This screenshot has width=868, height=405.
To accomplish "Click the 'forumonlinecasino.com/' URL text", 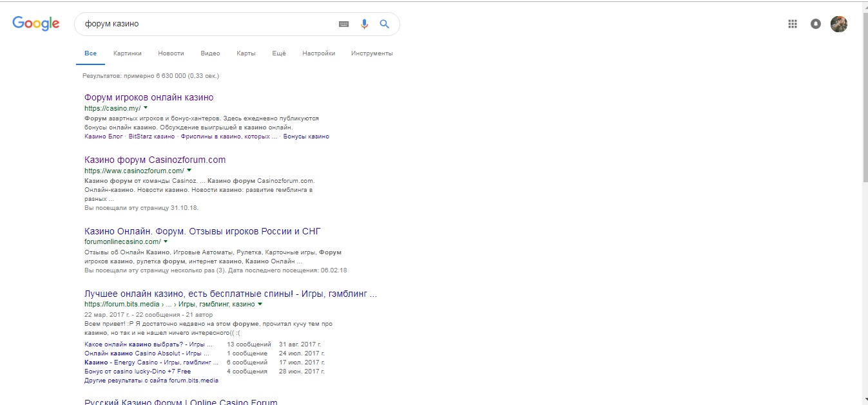I will point(122,241).
